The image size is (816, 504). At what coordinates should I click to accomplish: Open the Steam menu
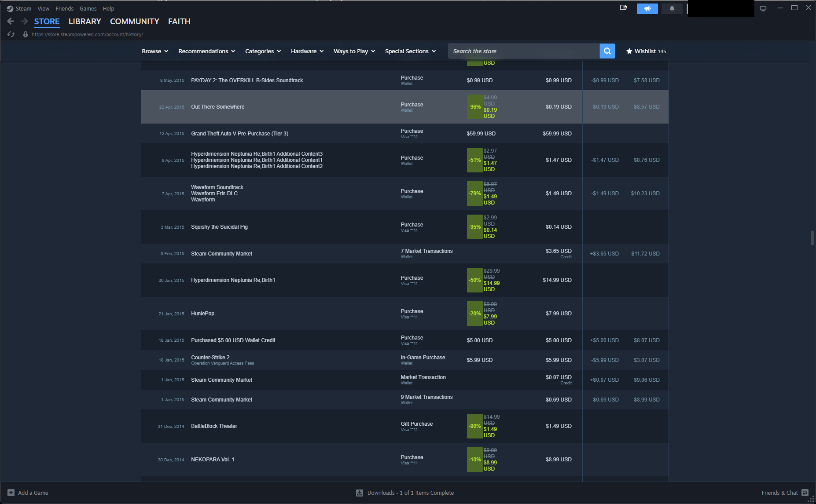(23, 9)
